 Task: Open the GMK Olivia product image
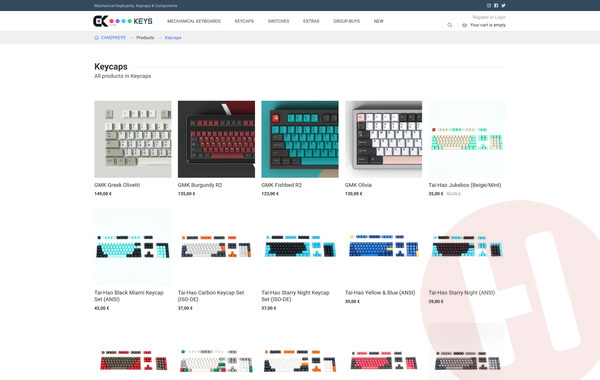tap(383, 139)
